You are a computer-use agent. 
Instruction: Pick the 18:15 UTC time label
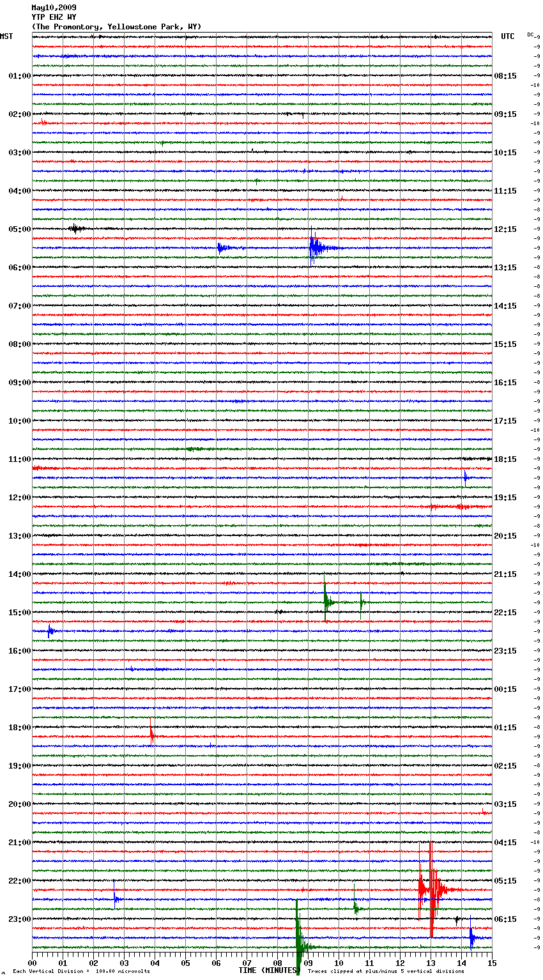tap(505, 459)
